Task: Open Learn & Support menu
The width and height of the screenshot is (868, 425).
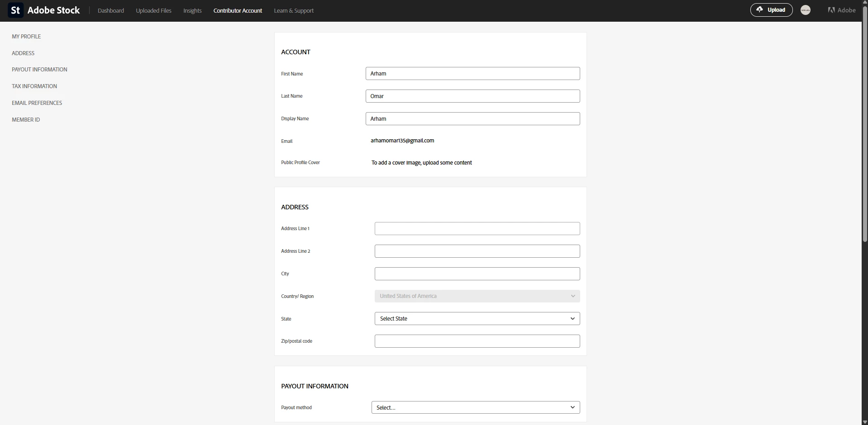Action: [x=294, y=10]
